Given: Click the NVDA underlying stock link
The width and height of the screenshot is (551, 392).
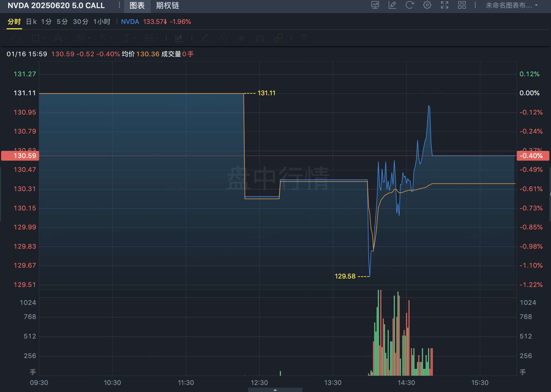Looking at the screenshot, I should (x=130, y=22).
